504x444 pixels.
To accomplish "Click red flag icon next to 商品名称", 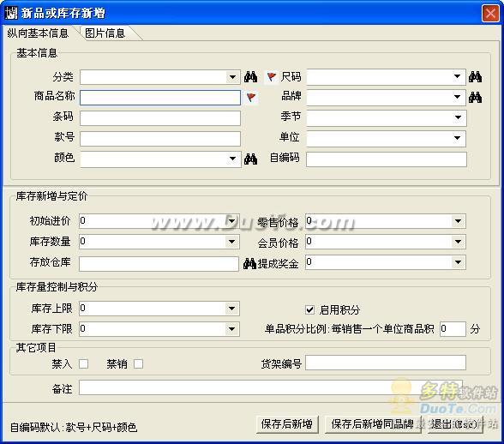I will coord(251,97).
